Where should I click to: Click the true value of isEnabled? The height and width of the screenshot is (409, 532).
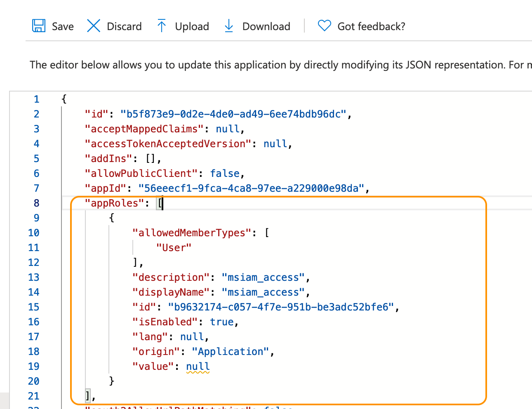point(222,322)
